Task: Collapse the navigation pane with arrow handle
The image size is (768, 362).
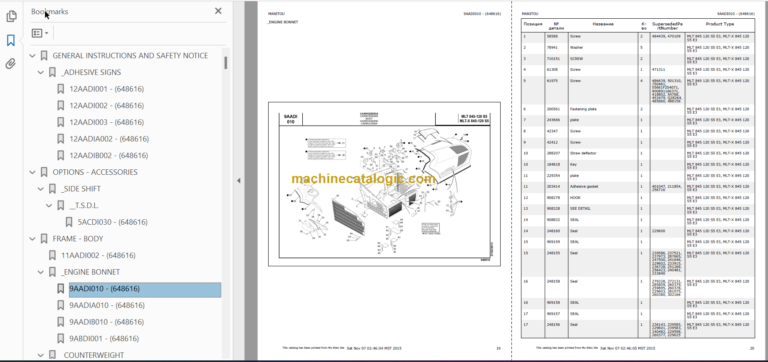Action: (x=239, y=181)
